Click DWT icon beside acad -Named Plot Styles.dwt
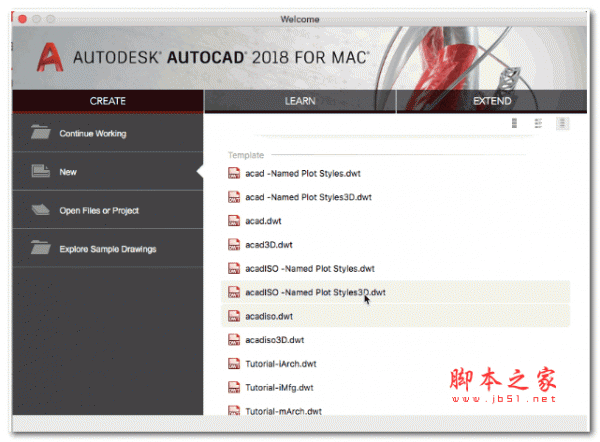The image size is (600, 442). point(234,173)
